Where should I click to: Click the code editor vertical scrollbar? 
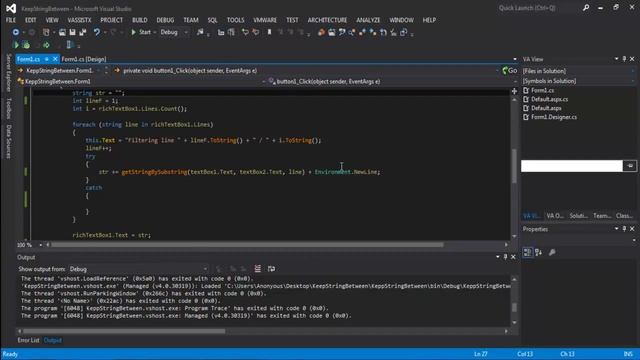[x=514, y=167]
